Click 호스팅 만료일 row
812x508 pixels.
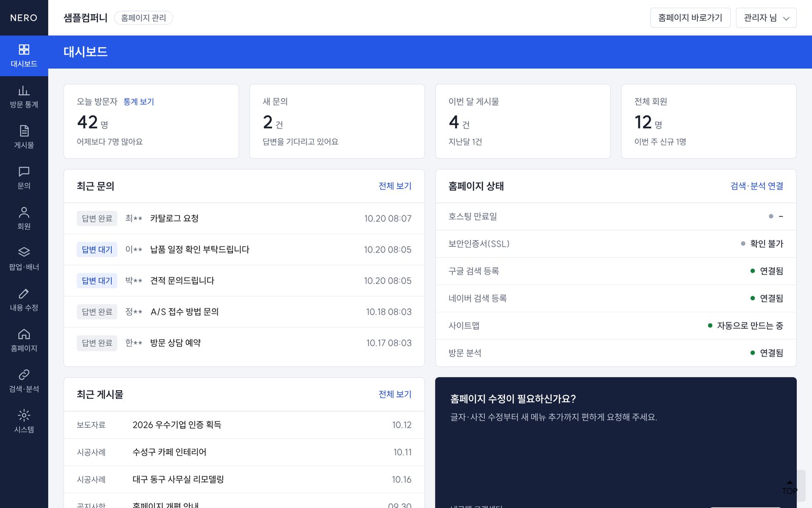point(616,216)
